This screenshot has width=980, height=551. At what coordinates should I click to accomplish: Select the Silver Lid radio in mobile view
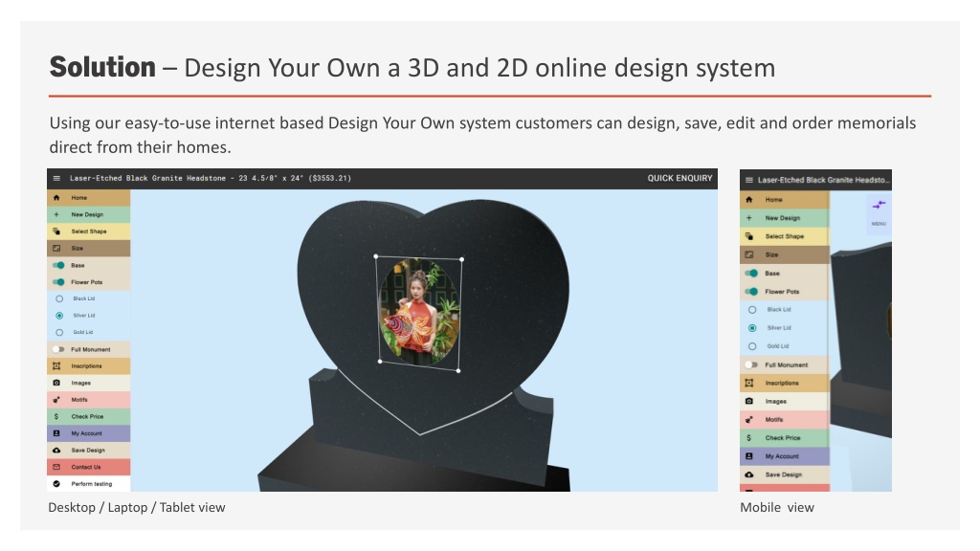tap(752, 328)
